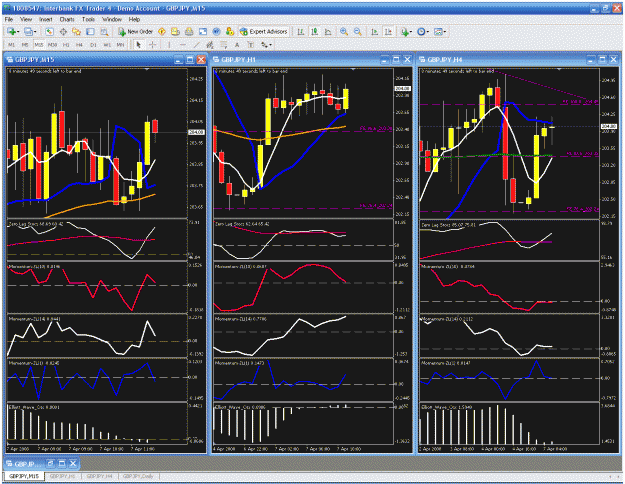
Task: Select the D1 timeframe button
Action: pyautogui.click(x=93, y=45)
